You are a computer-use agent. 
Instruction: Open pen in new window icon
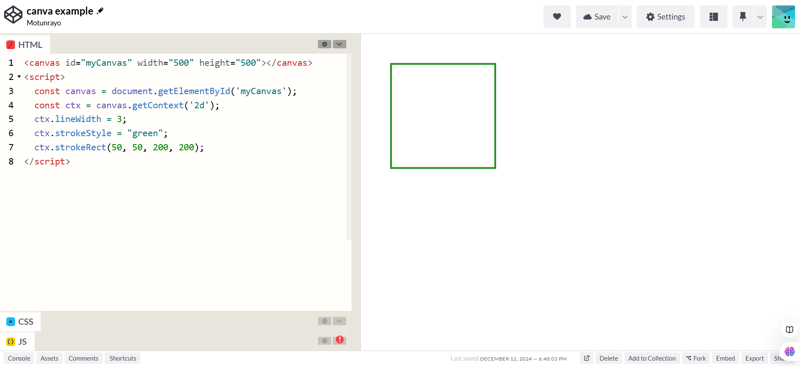point(587,358)
